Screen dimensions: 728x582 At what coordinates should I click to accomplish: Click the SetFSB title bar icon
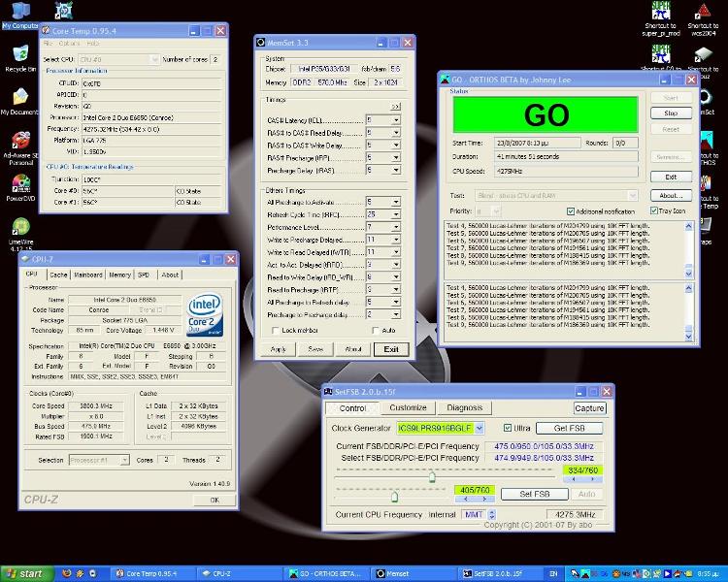click(x=328, y=392)
